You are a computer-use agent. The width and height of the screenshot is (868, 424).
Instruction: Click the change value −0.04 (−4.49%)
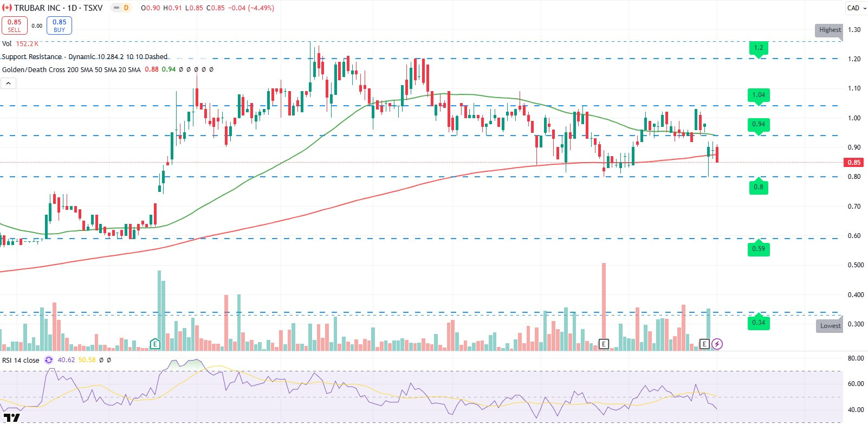coord(250,8)
